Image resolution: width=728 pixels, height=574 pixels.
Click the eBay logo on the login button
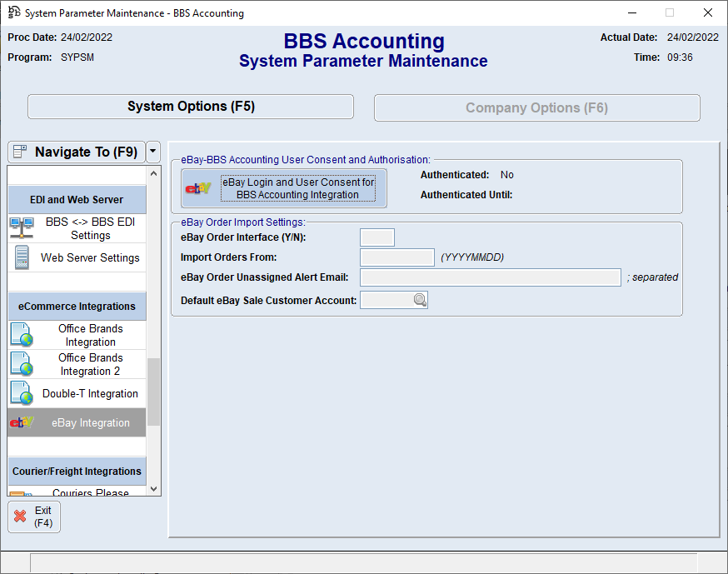197,187
